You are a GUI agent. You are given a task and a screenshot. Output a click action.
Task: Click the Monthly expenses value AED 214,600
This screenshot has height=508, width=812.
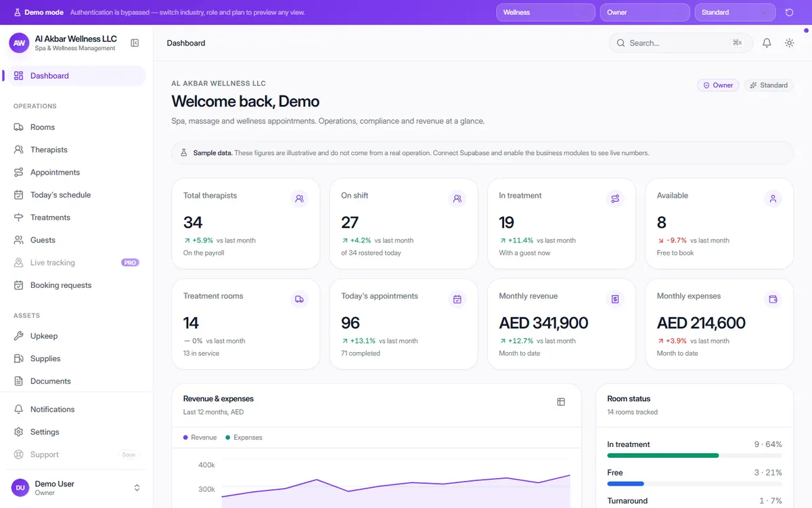coord(701,323)
